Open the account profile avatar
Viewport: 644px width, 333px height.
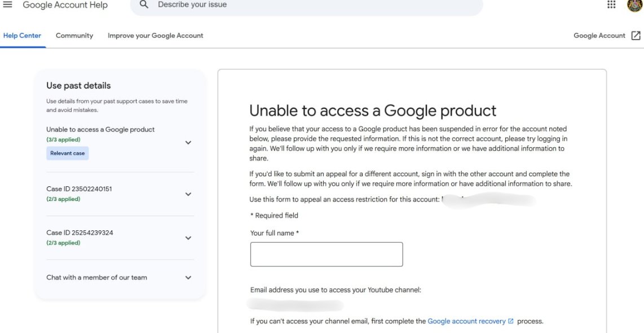coord(635,5)
